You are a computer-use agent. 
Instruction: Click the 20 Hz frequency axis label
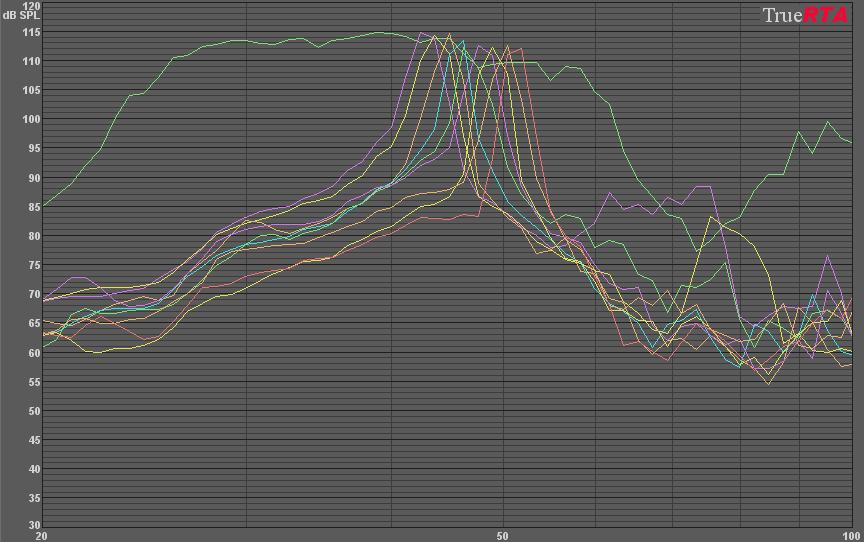point(42,535)
